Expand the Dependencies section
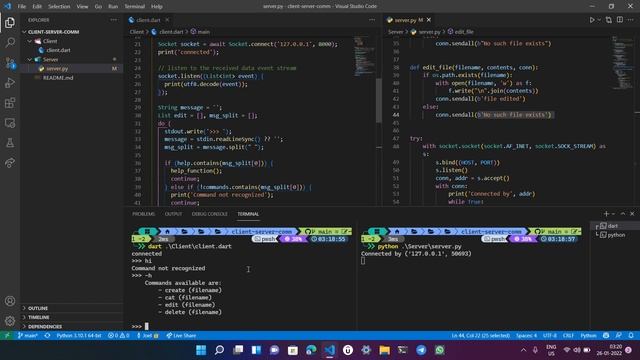 click(71, 327)
